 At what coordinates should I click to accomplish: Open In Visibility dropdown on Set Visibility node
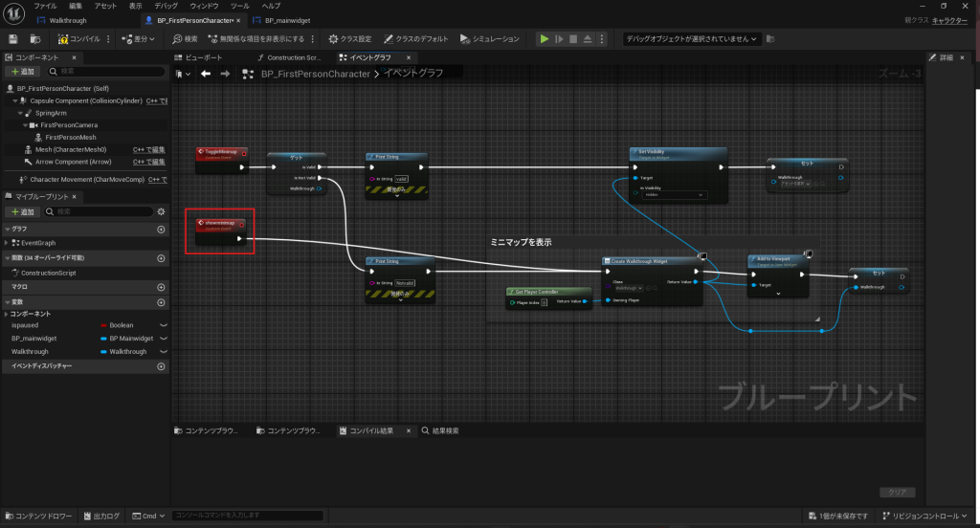[x=675, y=195]
